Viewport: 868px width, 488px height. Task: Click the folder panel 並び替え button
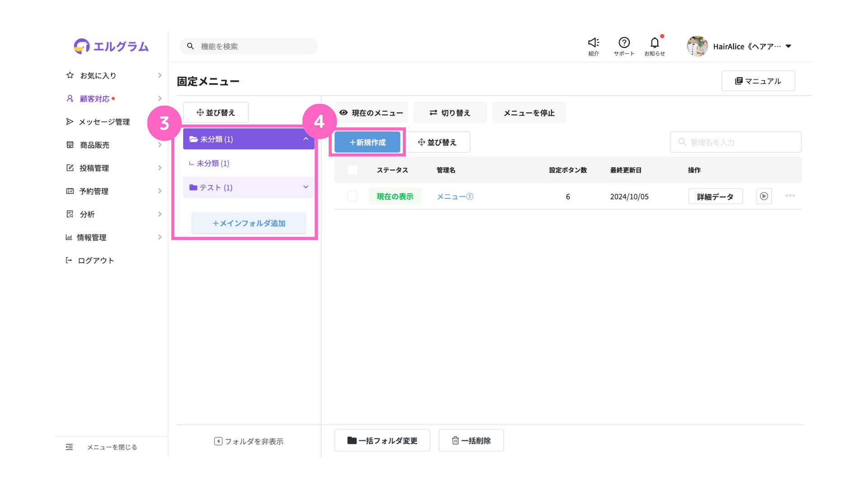[x=216, y=112]
